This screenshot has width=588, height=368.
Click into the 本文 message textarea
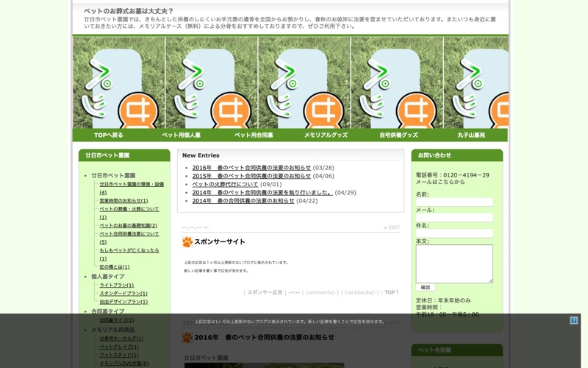tap(454, 263)
